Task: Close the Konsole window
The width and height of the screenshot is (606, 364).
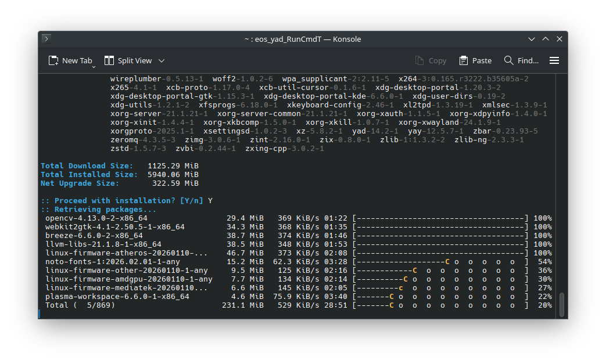Action: [x=560, y=39]
